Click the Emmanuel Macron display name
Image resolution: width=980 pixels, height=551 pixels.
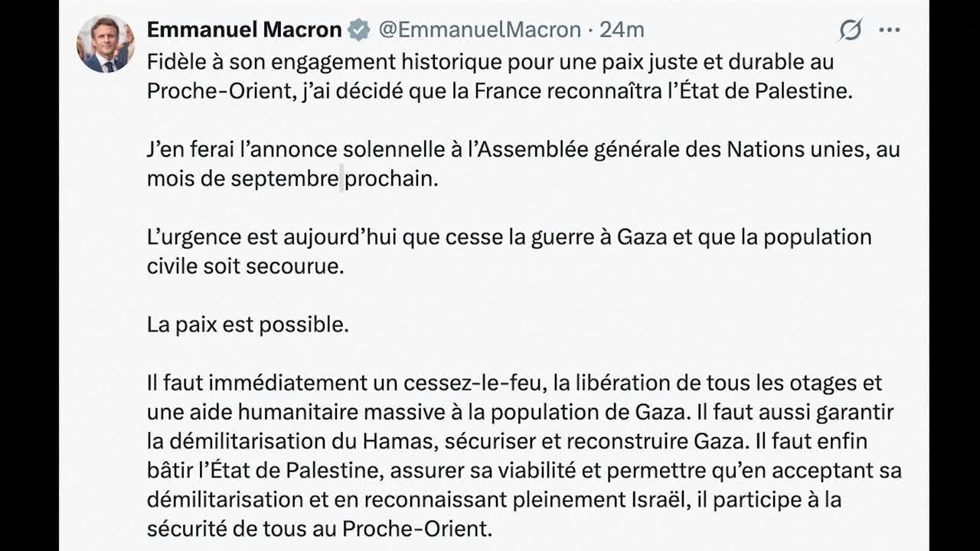pos(244,30)
